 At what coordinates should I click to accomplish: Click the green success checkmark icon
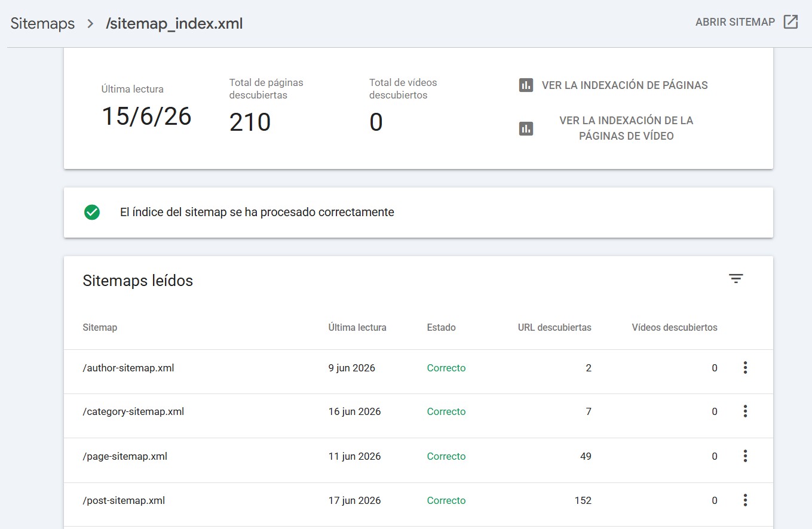click(x=92, y=212)
